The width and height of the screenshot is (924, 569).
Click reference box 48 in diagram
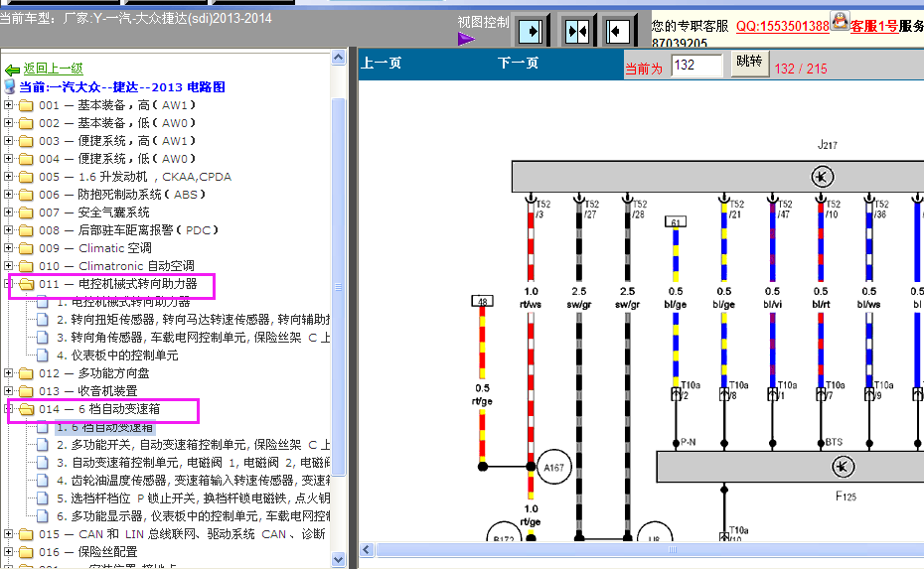coord(482,301)
